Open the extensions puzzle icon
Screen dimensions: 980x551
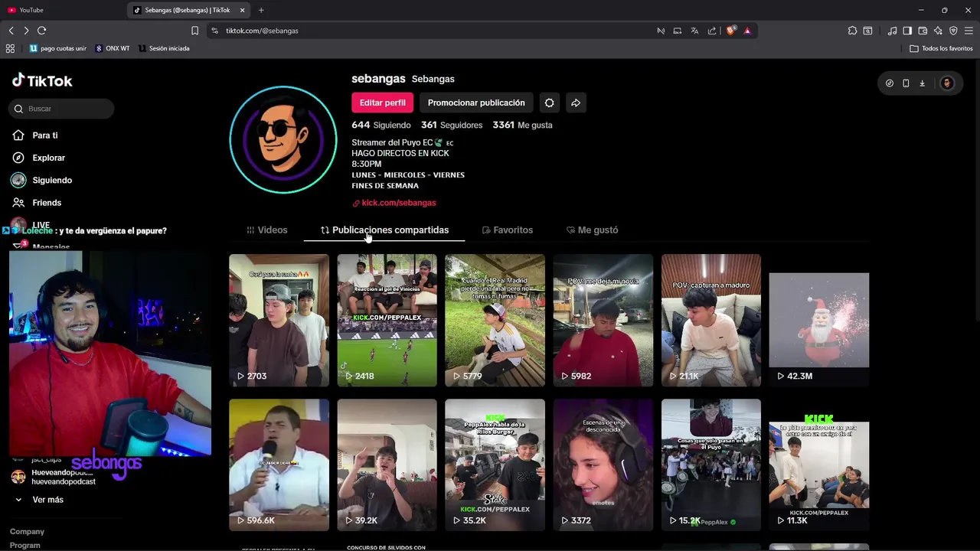click(852, 31)
